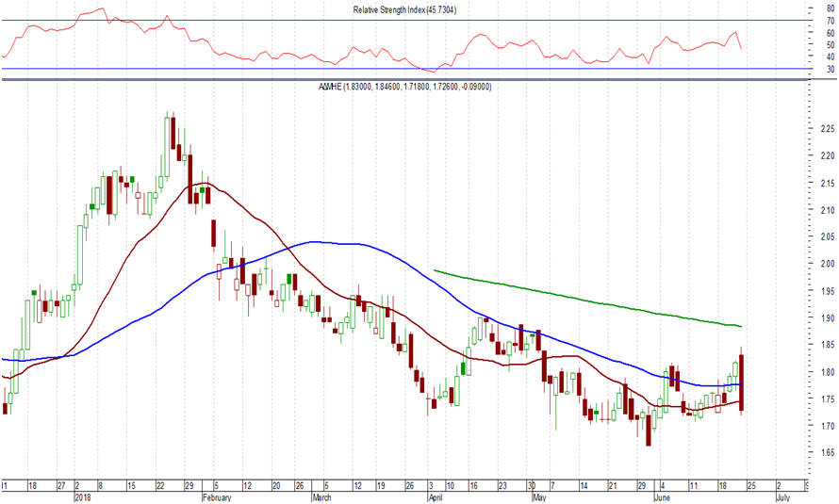Click date tick label 23
This screenshot has width=839, height=504.
tap(502, 486)
